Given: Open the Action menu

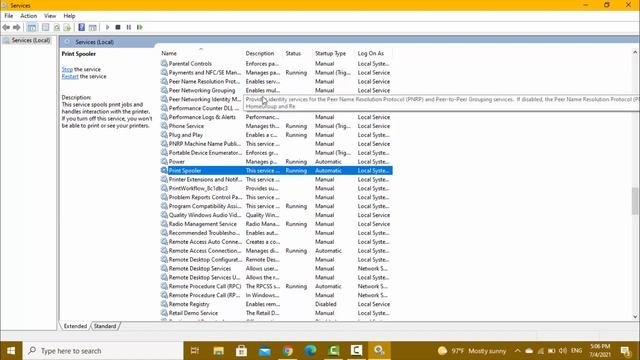Looking at the screenshot, I should 29,16.
